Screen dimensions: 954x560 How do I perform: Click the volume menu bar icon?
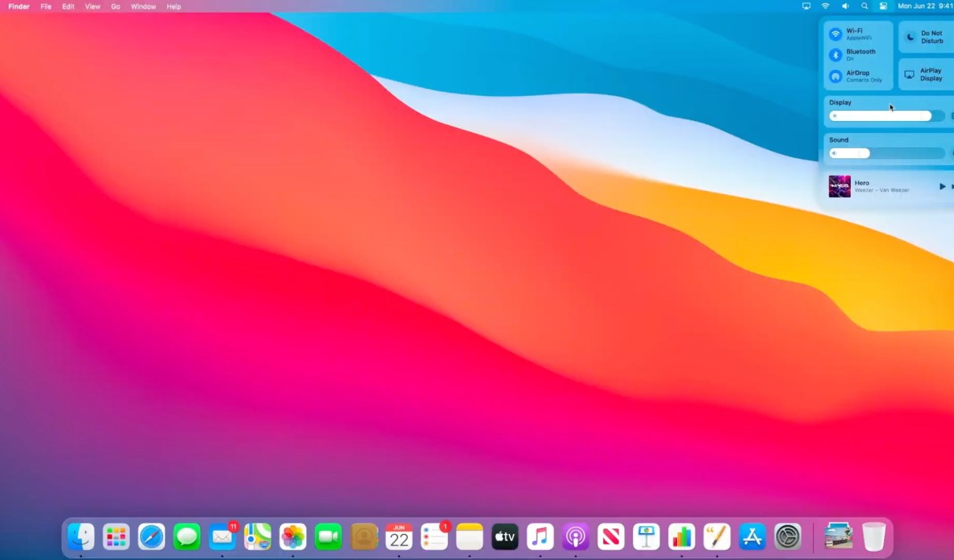click(845, 6)
